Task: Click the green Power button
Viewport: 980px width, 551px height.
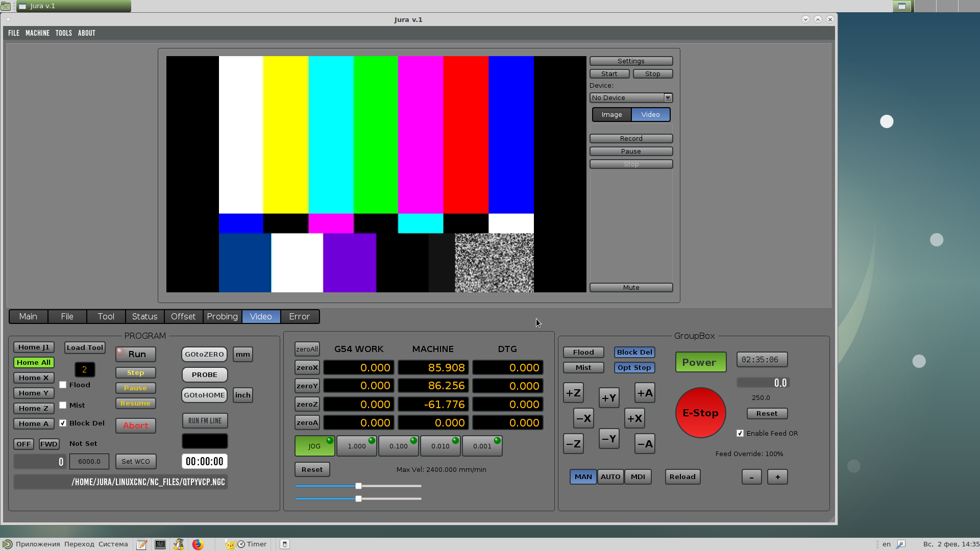Action: (700, 362)
